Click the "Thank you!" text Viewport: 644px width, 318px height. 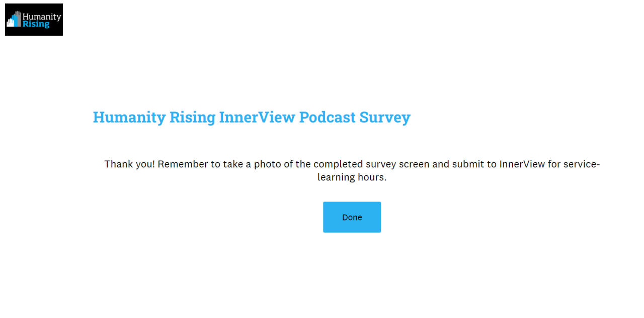click(x=129, y=164)
